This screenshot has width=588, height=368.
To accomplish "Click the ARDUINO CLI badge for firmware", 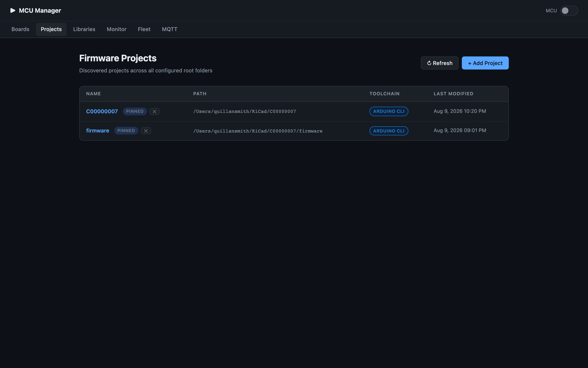I will [x=389, y=131].
